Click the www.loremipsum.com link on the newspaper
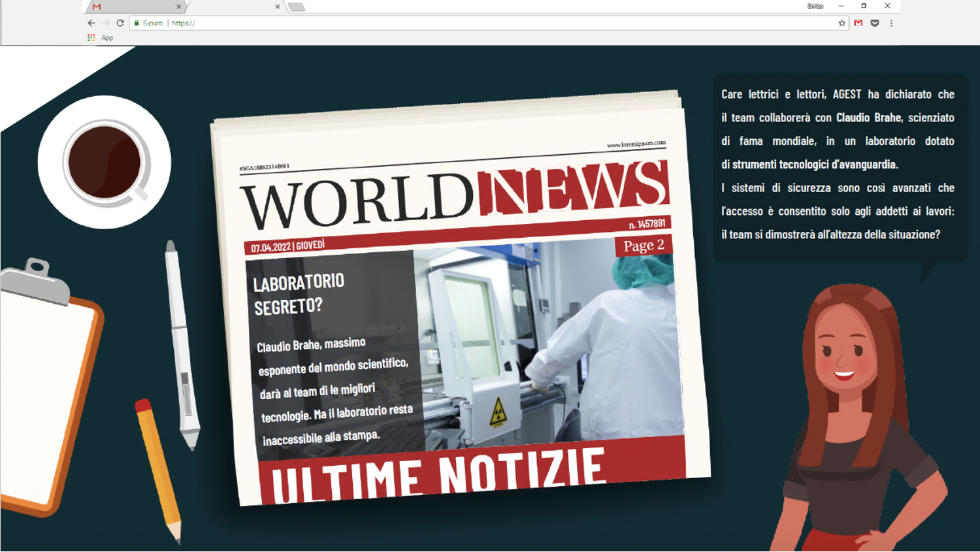 click(636, 143)
